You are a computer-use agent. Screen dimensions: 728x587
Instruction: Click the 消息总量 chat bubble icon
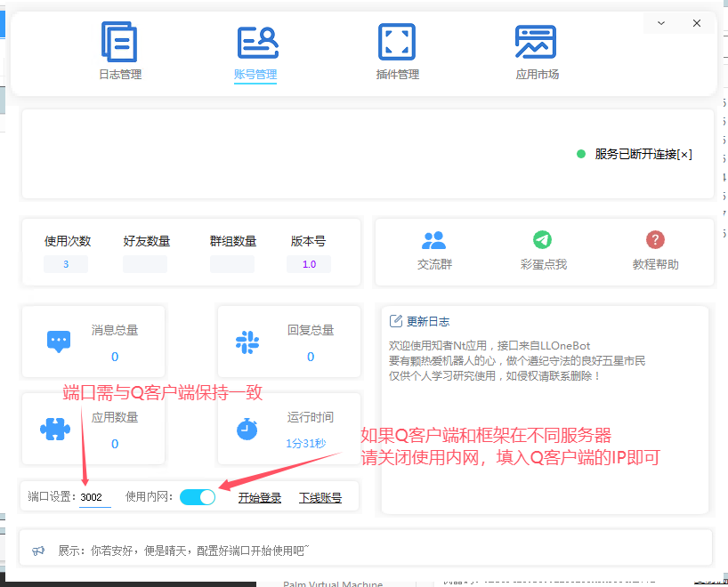coord(59,342)
